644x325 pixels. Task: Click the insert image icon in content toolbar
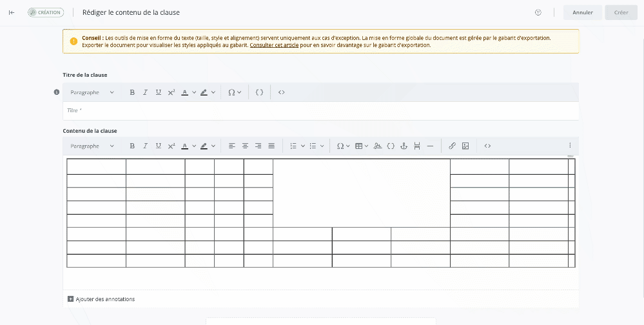click(465, 146)
